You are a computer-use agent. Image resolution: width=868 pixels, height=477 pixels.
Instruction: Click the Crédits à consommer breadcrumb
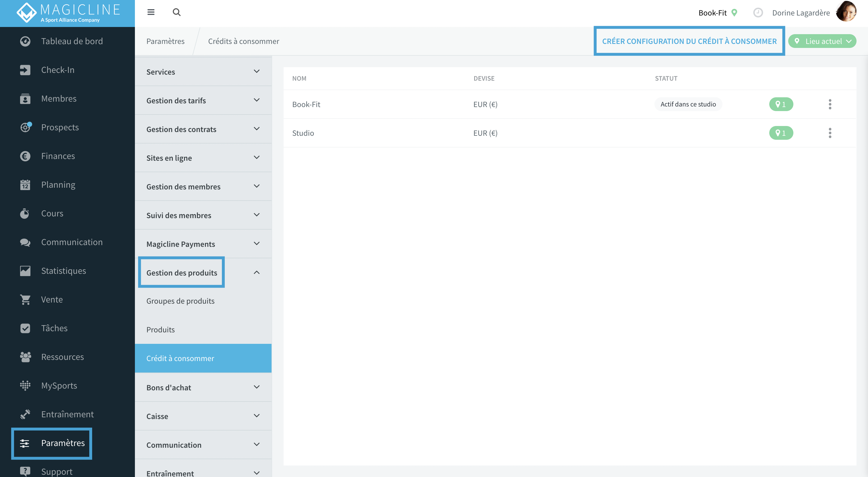(x=244, y=41)
